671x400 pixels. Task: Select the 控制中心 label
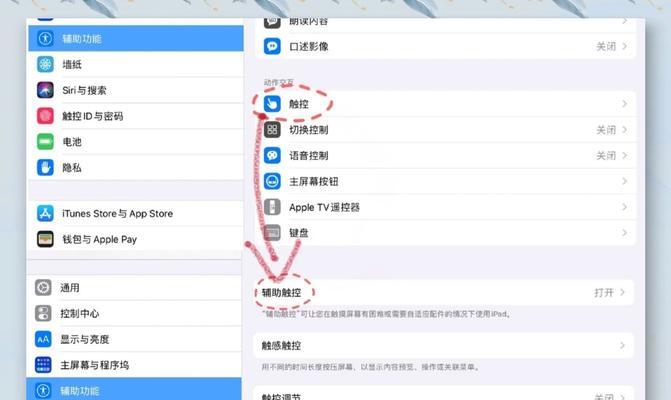click(80, 314)
